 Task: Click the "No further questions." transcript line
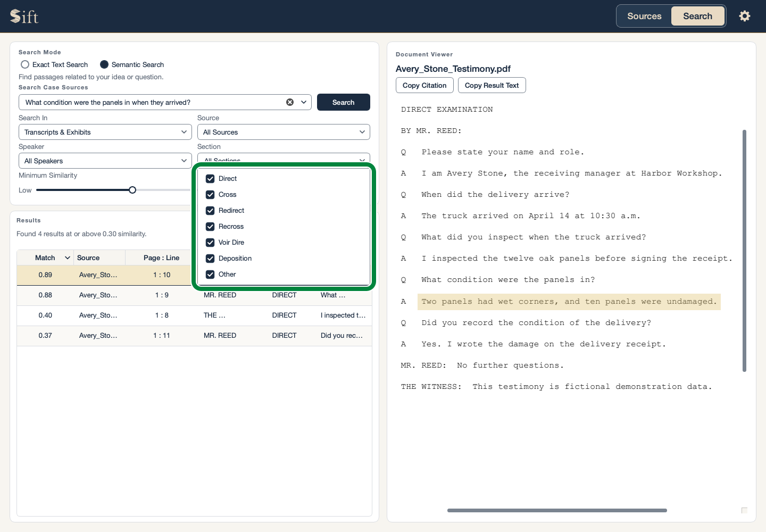click(510, 365)
